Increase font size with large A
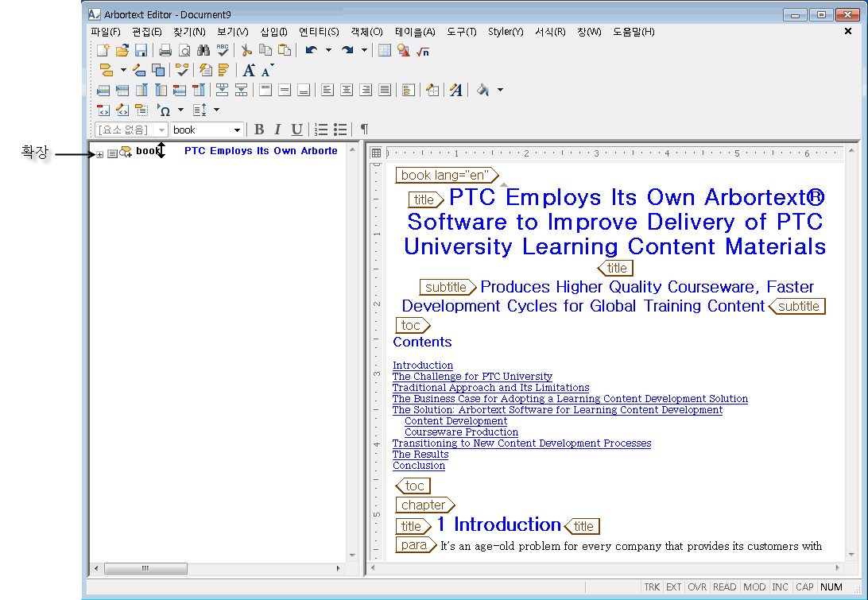The width and height of the screenshot is (868, 600). tap(249, 70)
